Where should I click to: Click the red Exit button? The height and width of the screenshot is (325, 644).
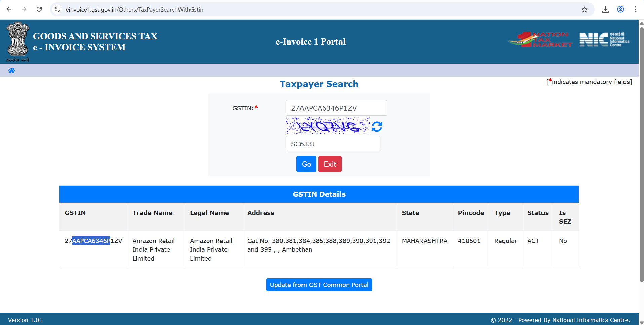[x=330, y=164]
